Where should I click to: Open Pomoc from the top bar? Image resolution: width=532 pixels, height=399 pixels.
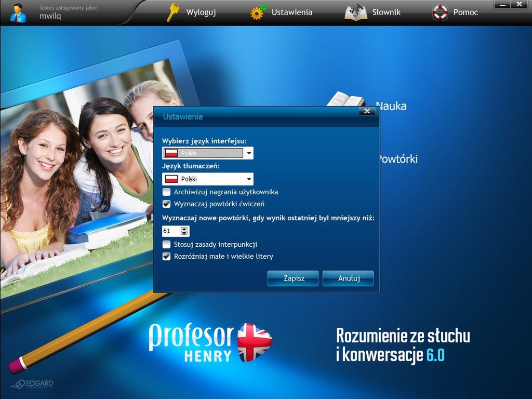coord(465,12)
